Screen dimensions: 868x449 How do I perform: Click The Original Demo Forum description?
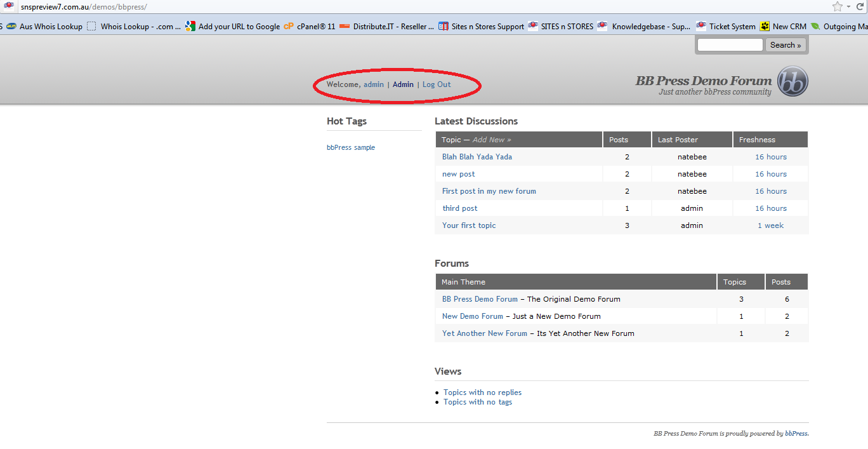[574, 299]
